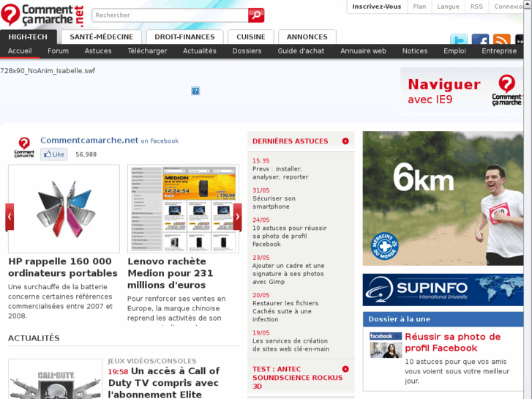The image size is (532, 399).
Task: Read Lenovo rachète Medion article
Action: tap(171, 273)
